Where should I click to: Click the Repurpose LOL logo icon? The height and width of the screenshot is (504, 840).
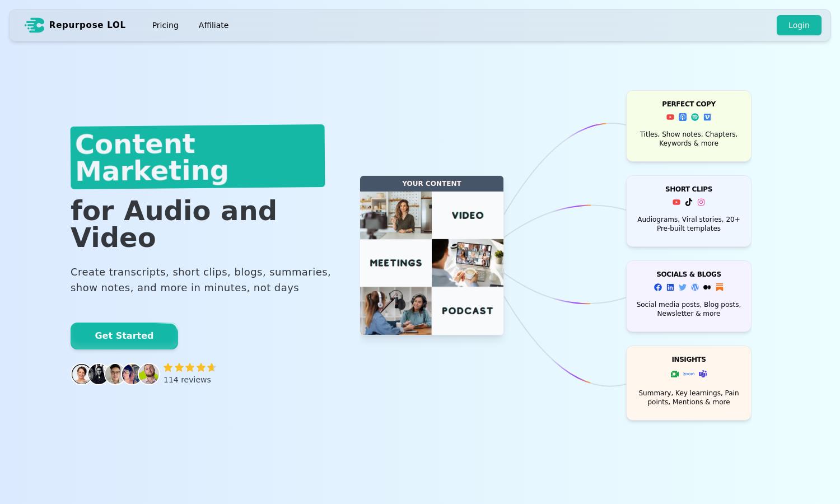tap(35, 25)
